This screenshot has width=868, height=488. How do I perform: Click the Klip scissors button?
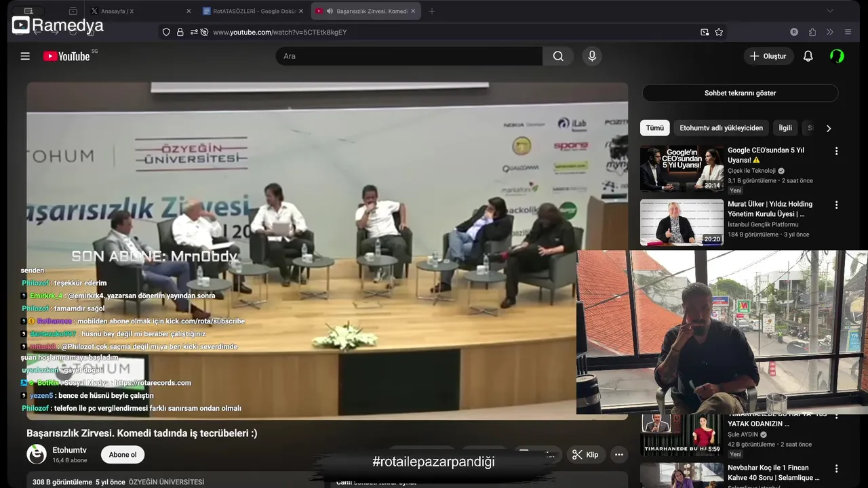pyautogui.click(x=585, y=455)
